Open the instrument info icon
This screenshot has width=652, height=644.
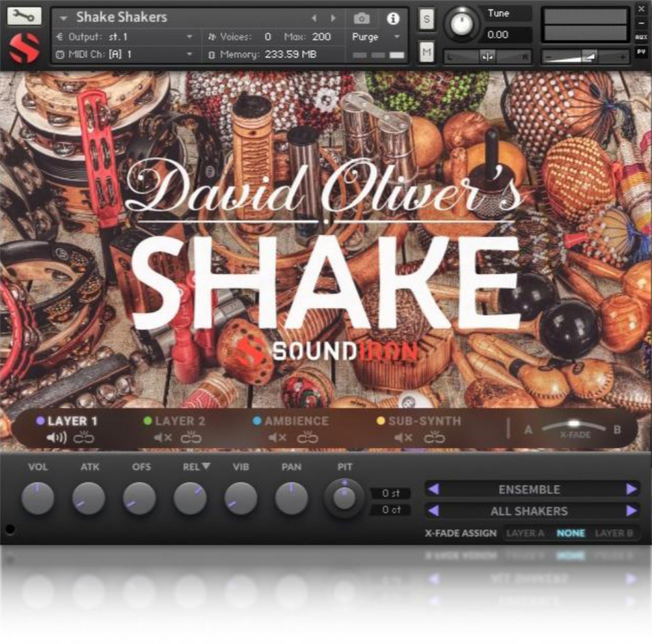(x=393, y=19)
